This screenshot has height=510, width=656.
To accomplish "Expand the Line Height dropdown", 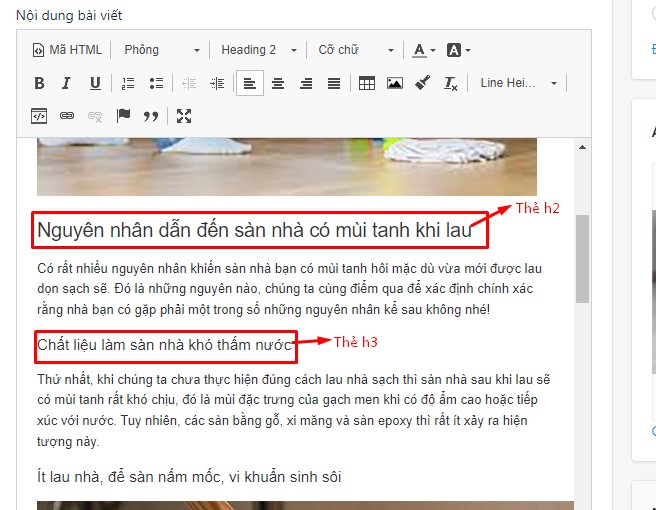I will (518, 83).
